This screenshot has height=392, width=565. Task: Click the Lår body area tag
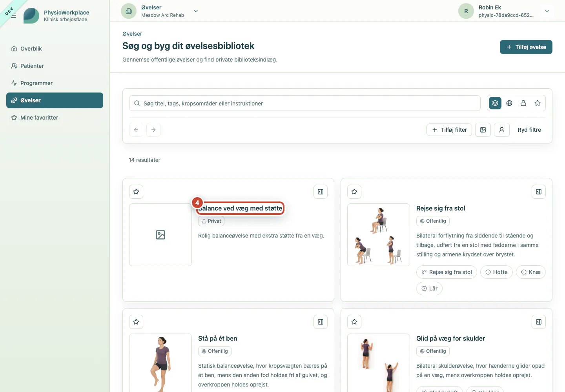429,289
